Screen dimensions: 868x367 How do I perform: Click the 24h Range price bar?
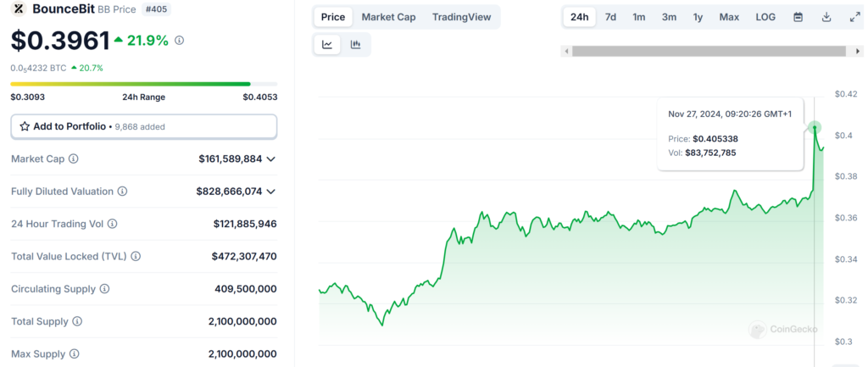pyautogui.click(x=131, y=84)
